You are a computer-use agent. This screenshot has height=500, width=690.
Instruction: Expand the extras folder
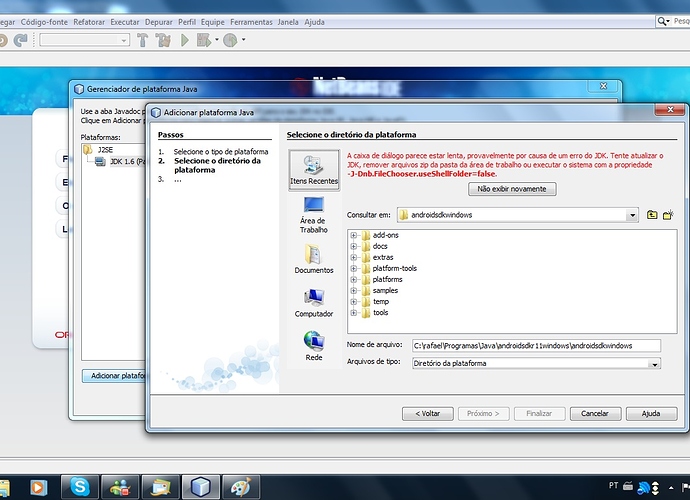pyautogui.click(x=353, y=257)
